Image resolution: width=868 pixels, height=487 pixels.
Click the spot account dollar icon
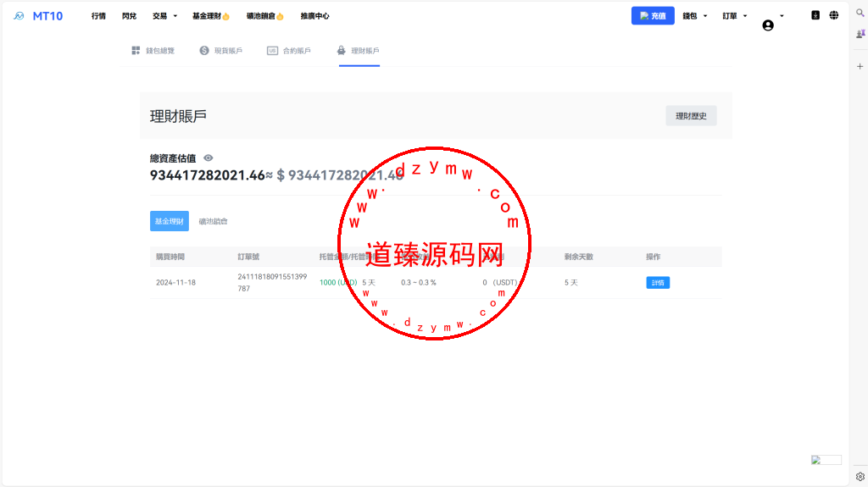coord(204,50)
